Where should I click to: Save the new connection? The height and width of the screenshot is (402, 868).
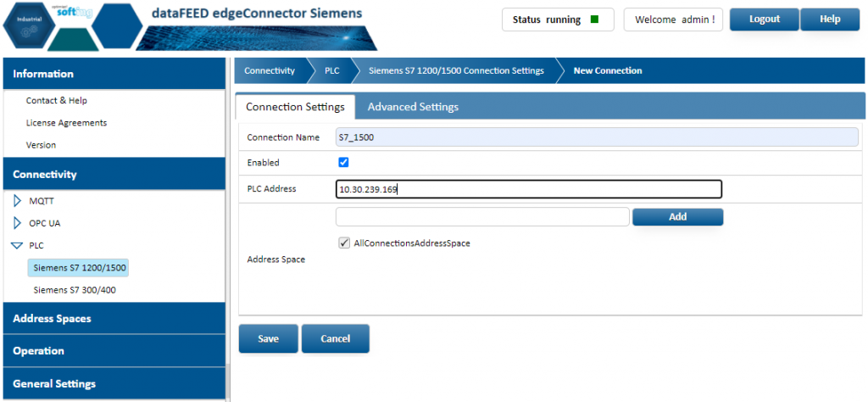click(268, 338)
